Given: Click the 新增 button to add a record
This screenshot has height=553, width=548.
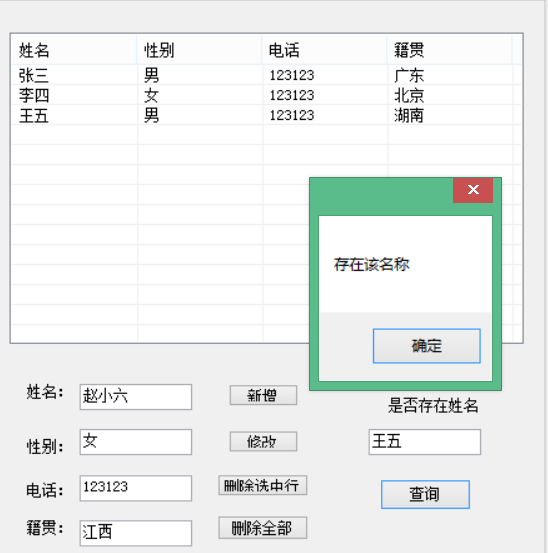Looking at the screenshot, I should tap(263, 395).
